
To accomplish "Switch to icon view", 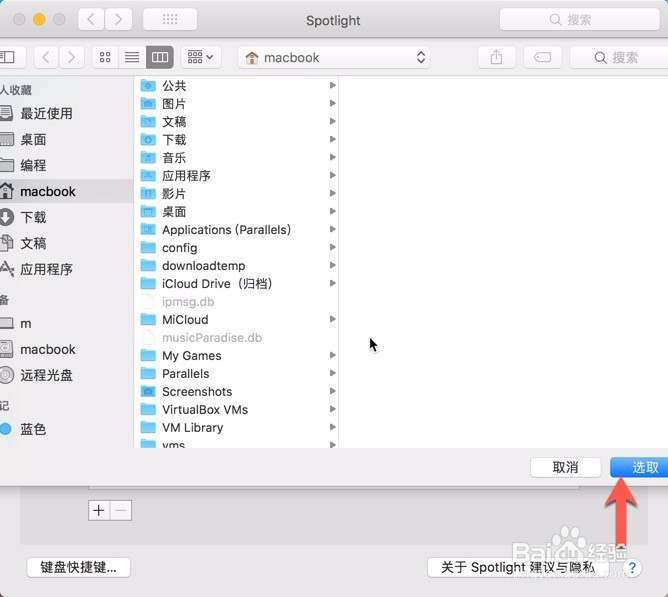I will [x=105, y=57].
